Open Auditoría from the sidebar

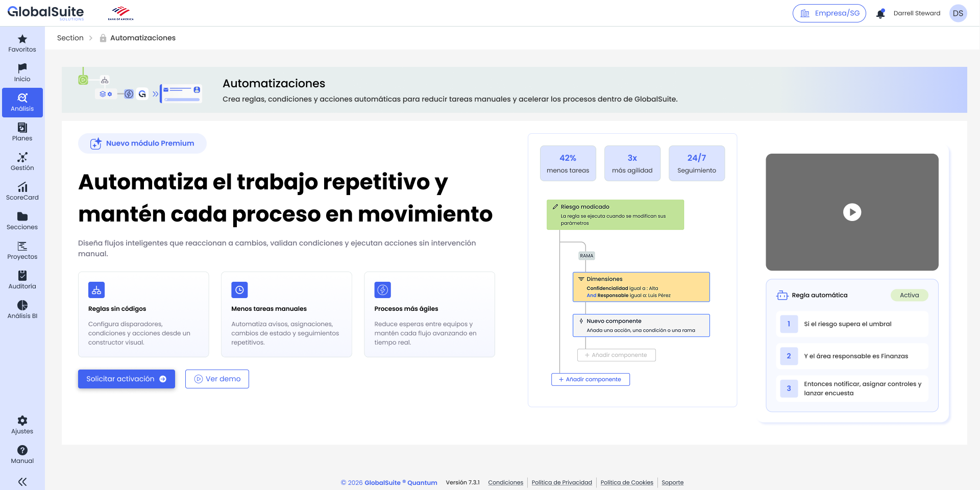[22, 280]
